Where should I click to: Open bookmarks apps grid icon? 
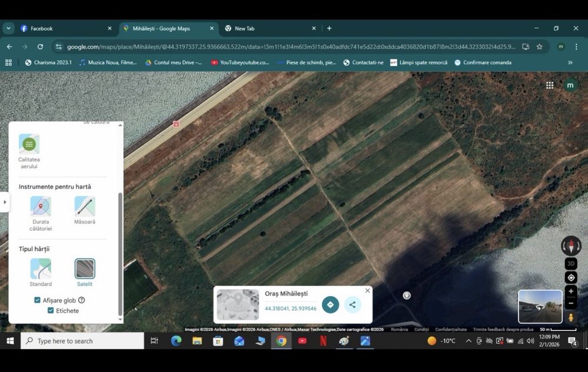(8, 63)
